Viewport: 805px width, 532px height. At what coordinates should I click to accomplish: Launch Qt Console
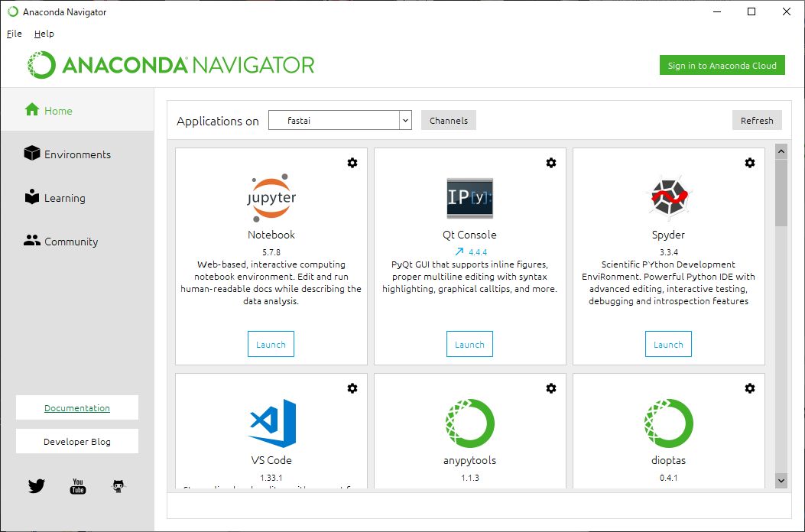click(x=469, y=344)
